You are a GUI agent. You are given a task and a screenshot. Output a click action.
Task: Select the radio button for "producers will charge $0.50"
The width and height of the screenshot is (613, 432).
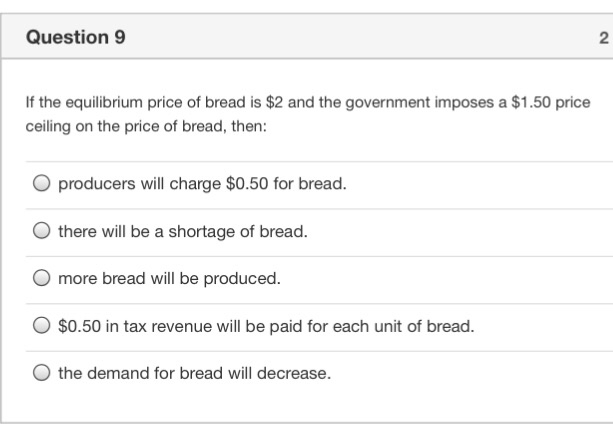coord(41,185)
